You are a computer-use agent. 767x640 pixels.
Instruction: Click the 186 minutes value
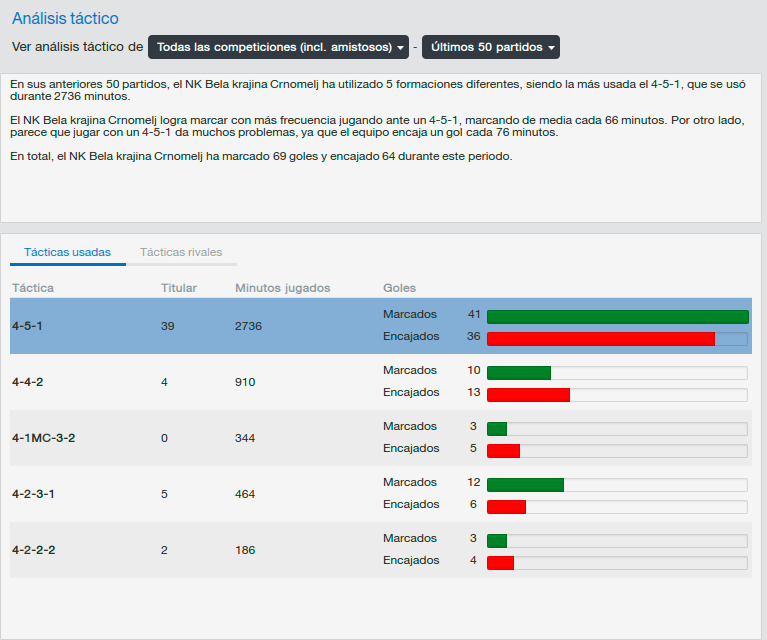245,550
